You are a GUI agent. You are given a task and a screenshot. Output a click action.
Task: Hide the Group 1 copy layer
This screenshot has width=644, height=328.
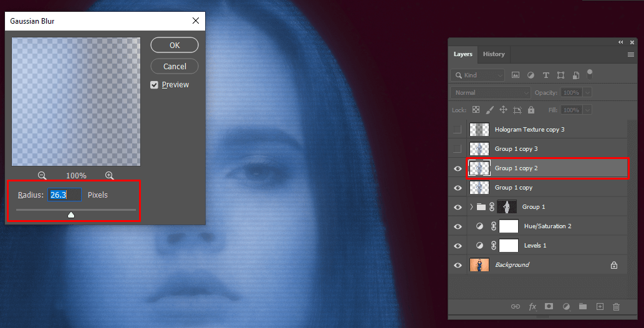458,188
